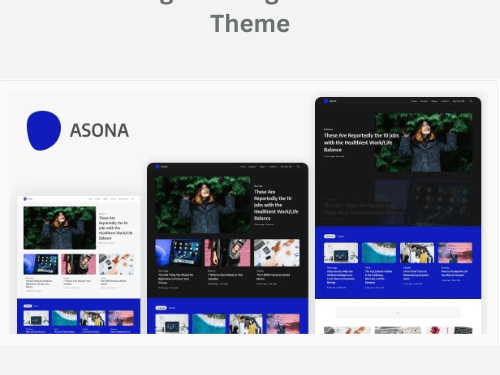This screenshot has width=500, height=375.
Task: Click the "10 Jobs" headline in the right mockup
Action: tap(361, 142)
